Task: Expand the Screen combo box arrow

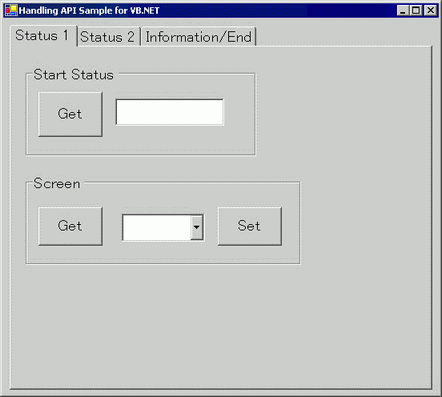Action: coord(197,227)
